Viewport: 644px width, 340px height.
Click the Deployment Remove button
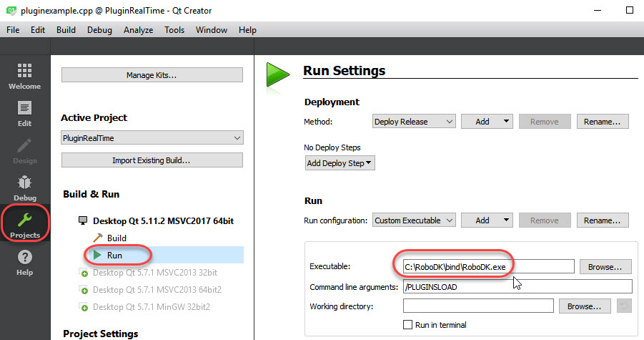coord(545,122)
